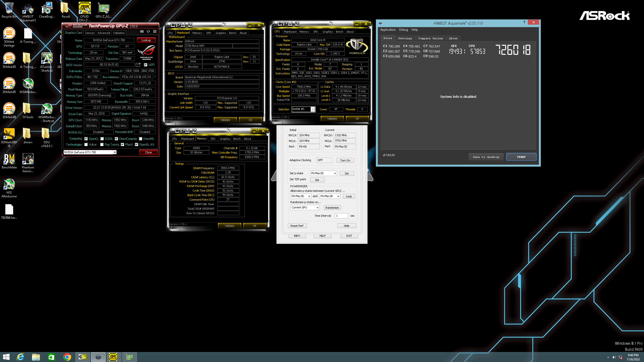Toggle the Vulkan checkbox in GPU-Z
Image resolution: width=644 pixels, height=362 pixels.
click(x=86, y=145)
